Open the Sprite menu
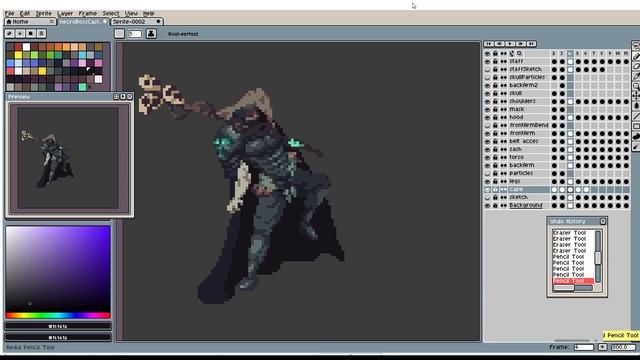Viewport: 640px width, 360px height. point(44,13)
